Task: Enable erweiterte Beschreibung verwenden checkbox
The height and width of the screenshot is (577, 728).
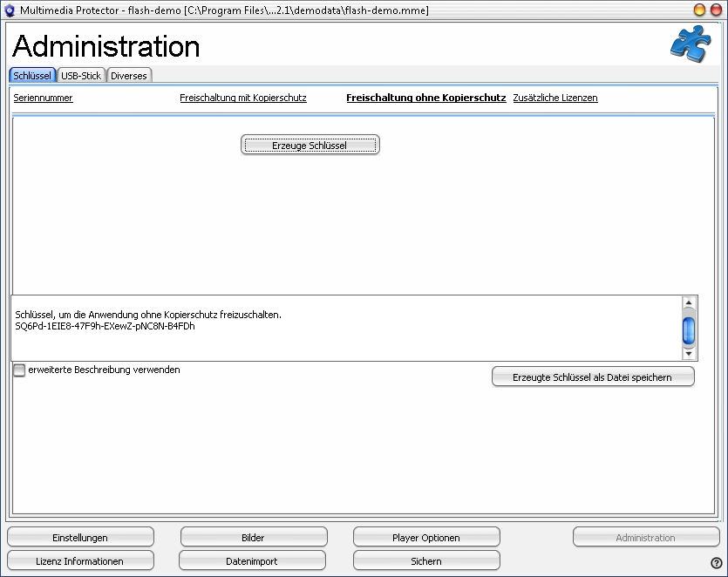Action: (x=19, y=370)
